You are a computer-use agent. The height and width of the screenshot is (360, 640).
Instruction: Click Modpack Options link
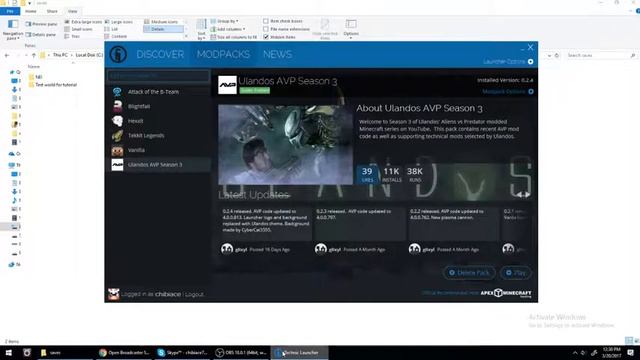pyautogui.click(x=504, y=91)
